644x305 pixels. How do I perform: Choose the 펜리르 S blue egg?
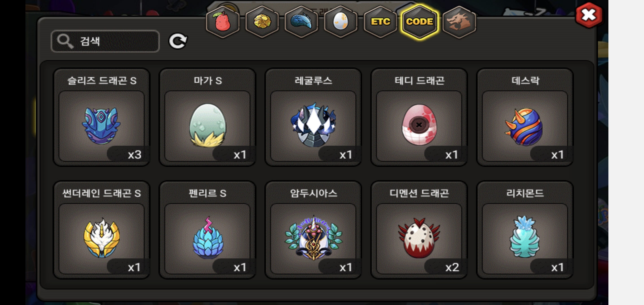point(208,230)
